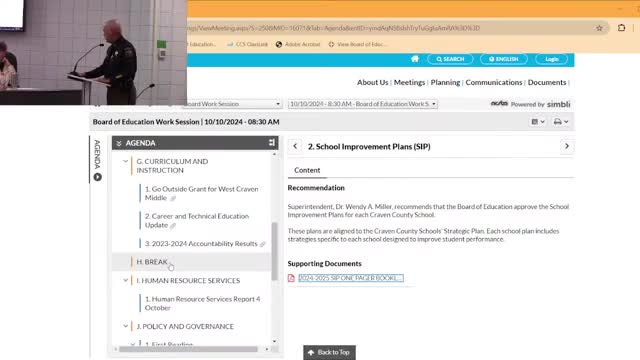Collapse I. Human Resource Services section
The width and height of the screenshot is (640, 360).
tap(126, 280)
